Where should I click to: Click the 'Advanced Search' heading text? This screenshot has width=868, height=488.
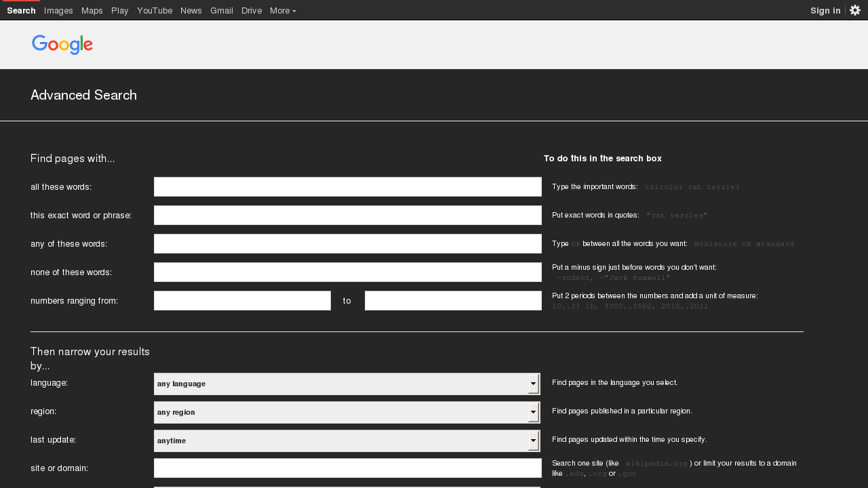tap(84, 95)
